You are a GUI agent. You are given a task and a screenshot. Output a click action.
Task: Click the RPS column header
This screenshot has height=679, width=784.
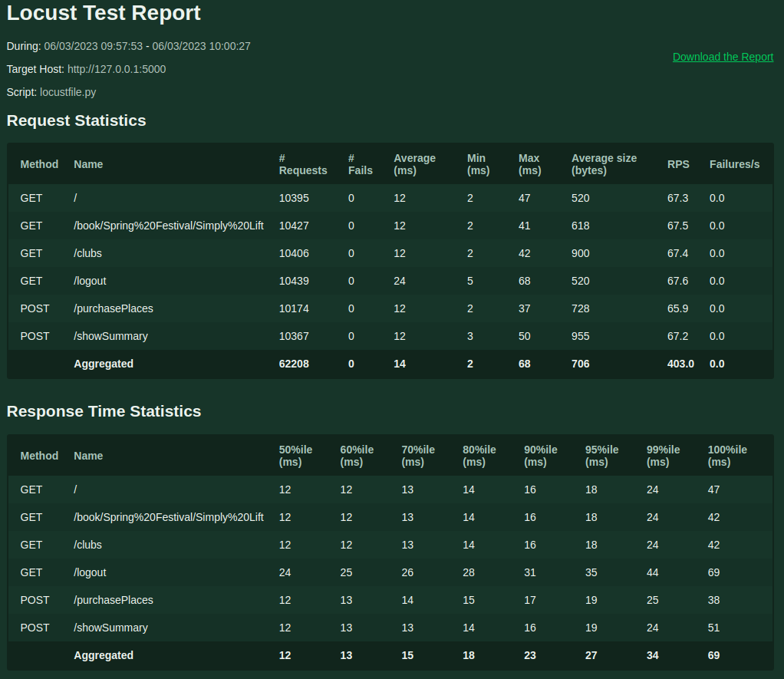678,164
